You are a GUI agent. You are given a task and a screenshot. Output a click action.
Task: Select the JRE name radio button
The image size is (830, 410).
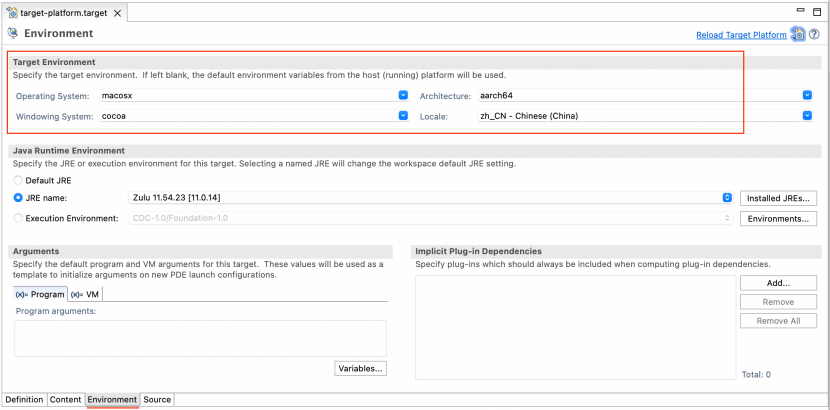pos(19,198)
